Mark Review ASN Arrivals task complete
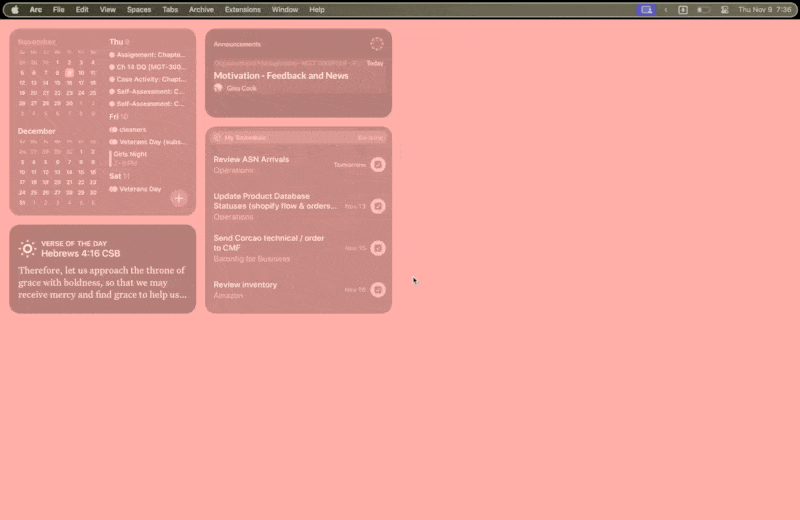This screenshot has width=800, height=520. tap(378, 165)
